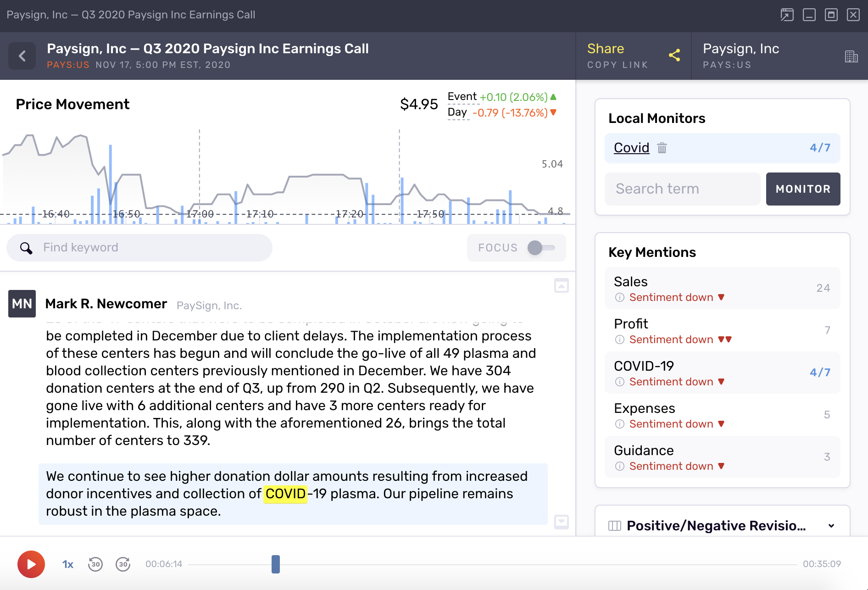Click the $4.95 price value
868x590 pixels.
coord(419,104)
